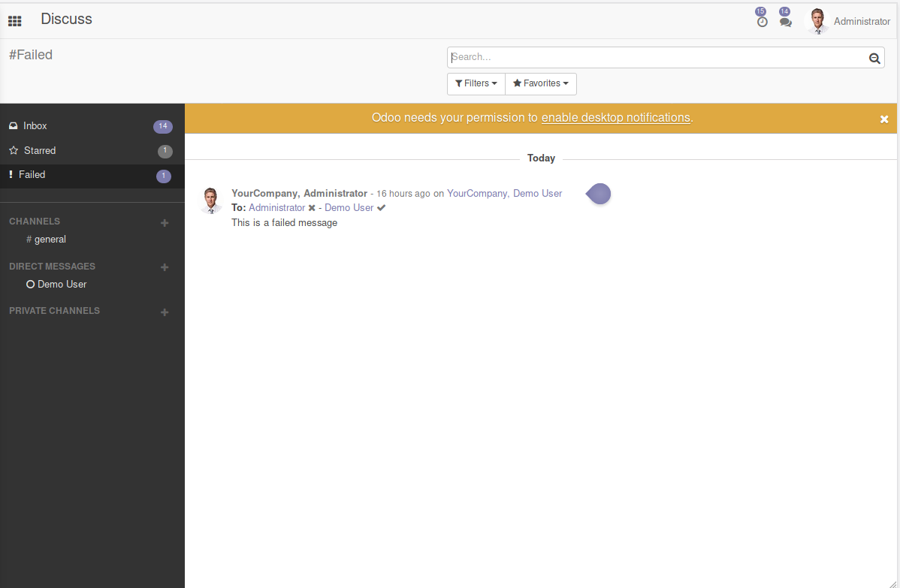Open the YourCompany, Demo User channel link
The width and height of the screenshot is (900, 588).
[x=503, y=193]
